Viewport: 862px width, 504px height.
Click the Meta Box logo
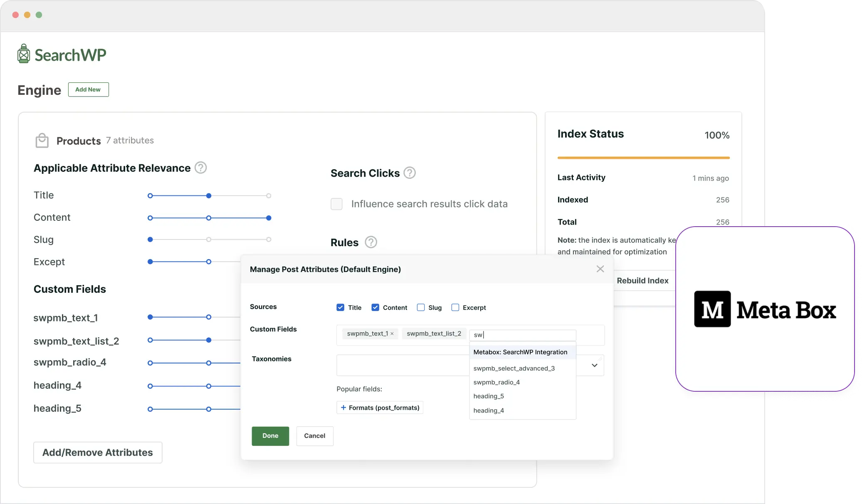765,309
